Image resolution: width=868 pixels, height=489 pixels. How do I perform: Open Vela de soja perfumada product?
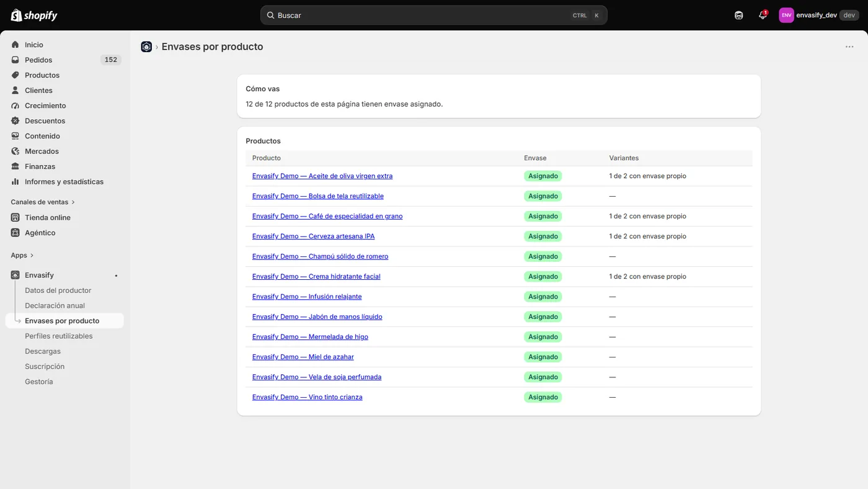[x=317, y=377]
